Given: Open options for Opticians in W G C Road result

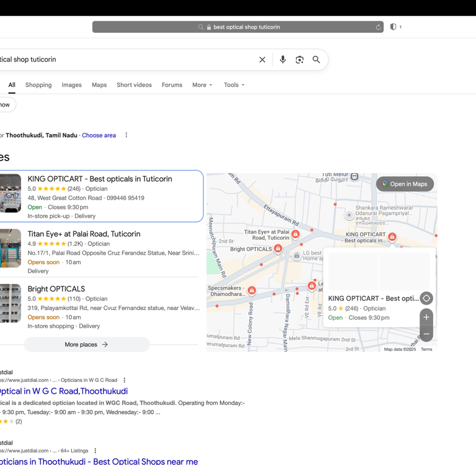Looking at the screenshot, I should tap(125, 380).
